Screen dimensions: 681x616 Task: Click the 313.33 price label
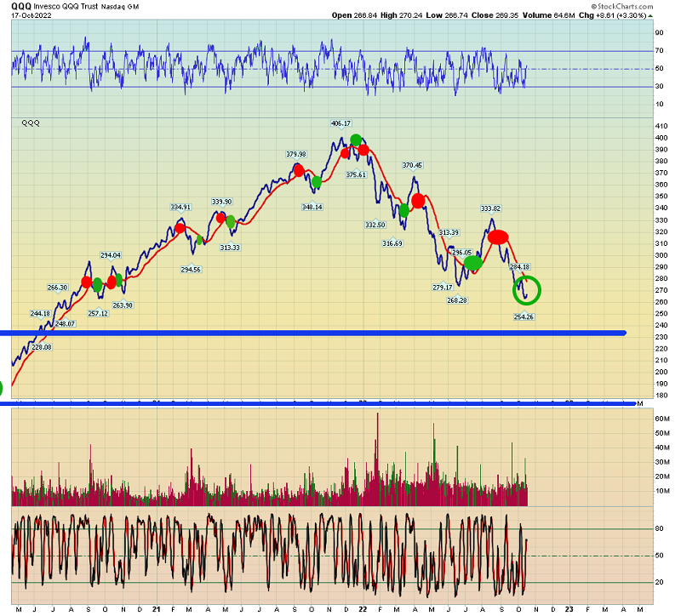point(230,248)
